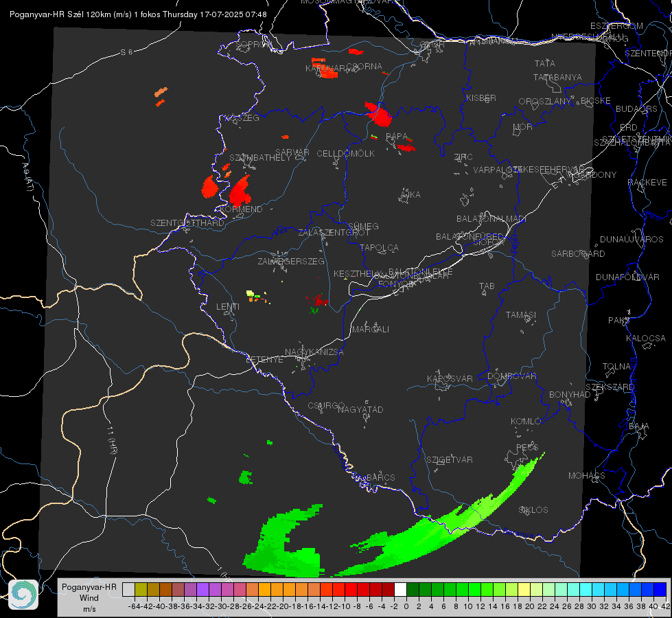Click the MARCALI city label
This screenshot has width=672, height=618.
tap(370, 330)
